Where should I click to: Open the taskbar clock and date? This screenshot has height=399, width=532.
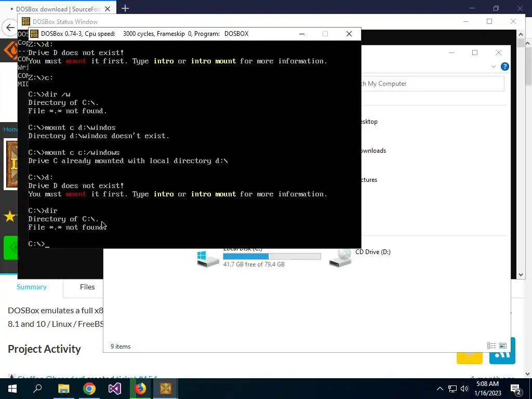click(x=487, y=389)
